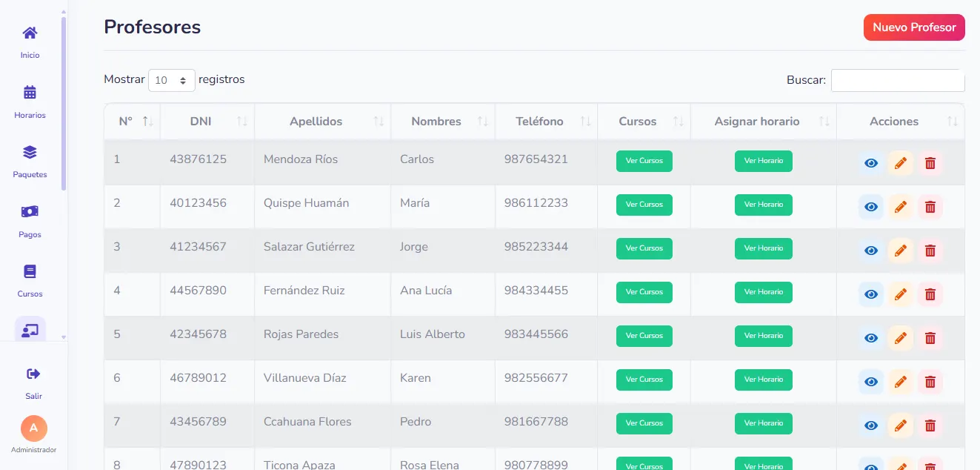Viewport: 980px width, 470px height.
Task: Click the Salir logout icon
Action: coord(33,374)
